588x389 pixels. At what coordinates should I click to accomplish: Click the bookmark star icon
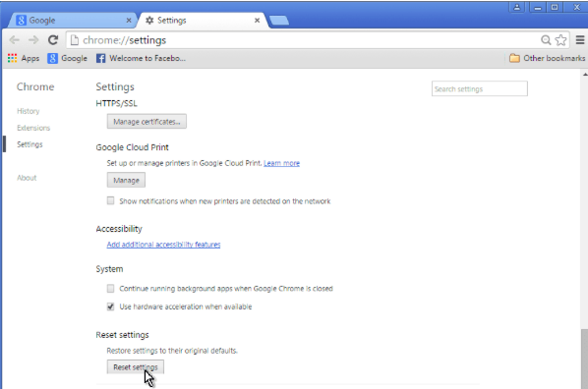click(561, 40)
